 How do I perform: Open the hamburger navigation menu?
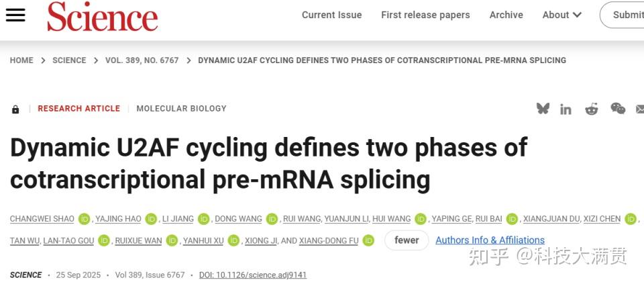15,15
